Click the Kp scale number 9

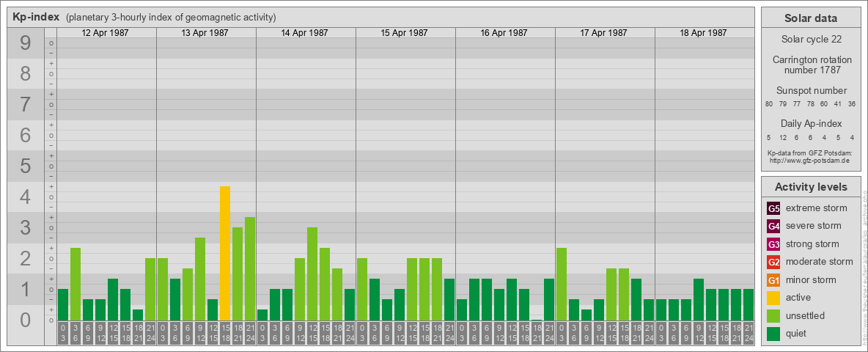point(26,43)
